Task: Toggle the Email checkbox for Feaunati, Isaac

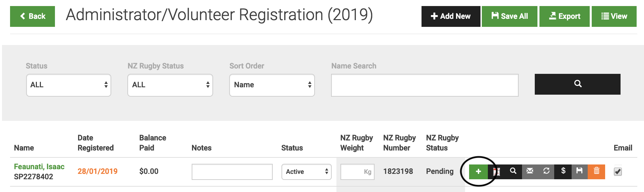Action: click(618, 172)
